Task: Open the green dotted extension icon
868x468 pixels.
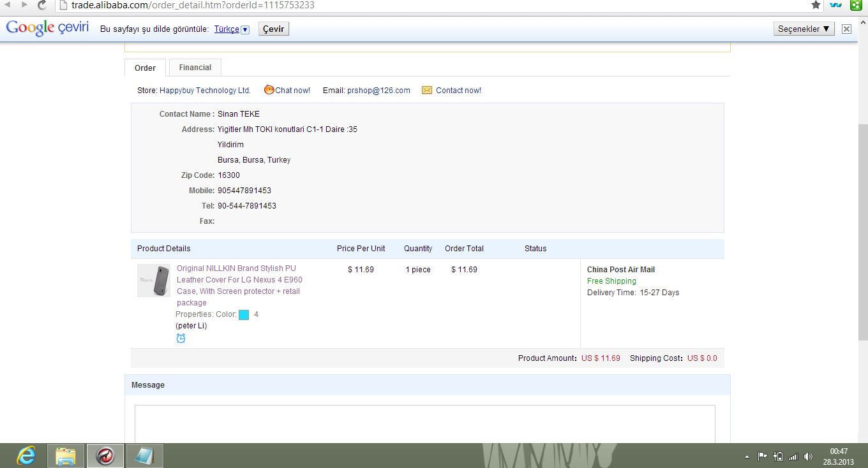Action: click(x=856, y=5)
